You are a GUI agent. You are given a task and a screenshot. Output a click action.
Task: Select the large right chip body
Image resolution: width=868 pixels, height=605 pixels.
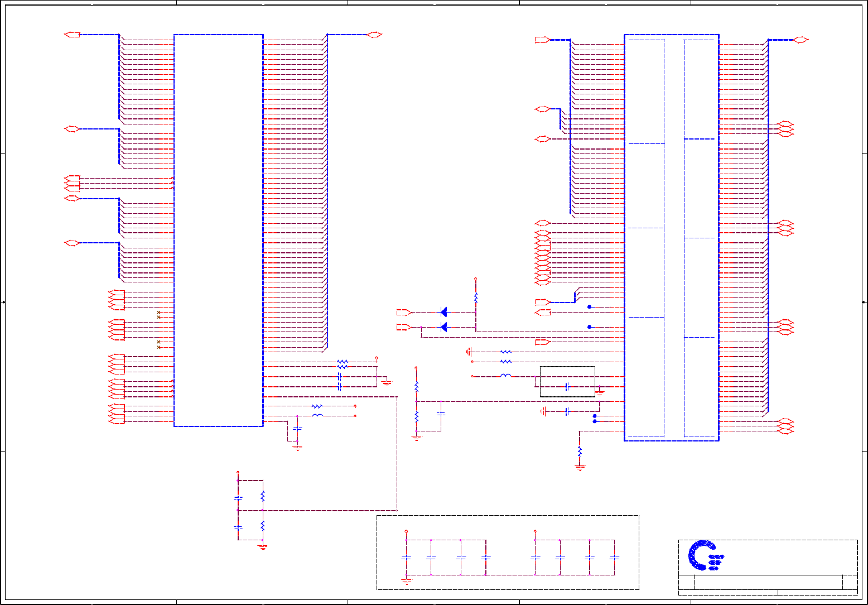(x=672, y=238)
